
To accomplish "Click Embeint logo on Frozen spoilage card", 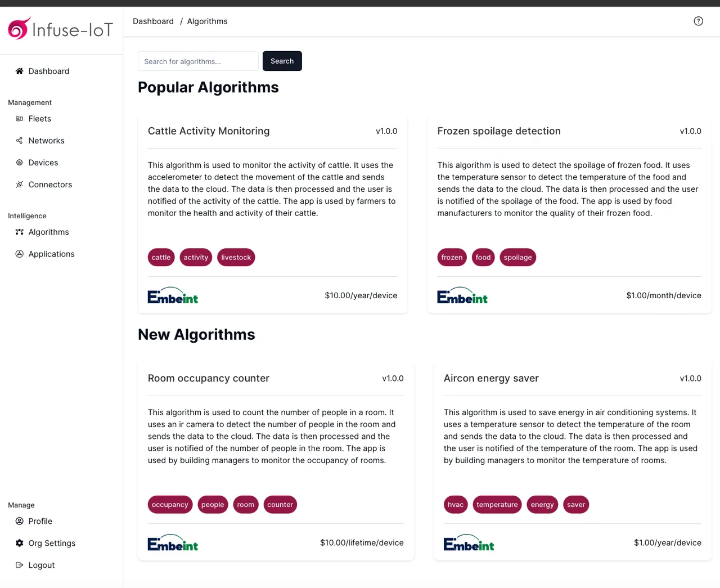I will click(462, 296).
